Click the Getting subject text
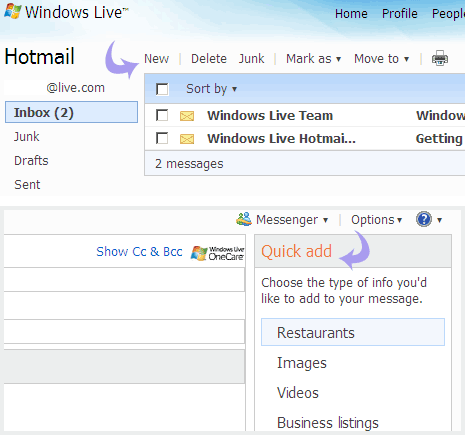The width and height of the screenshot is (465, 435). coord(439,139)
